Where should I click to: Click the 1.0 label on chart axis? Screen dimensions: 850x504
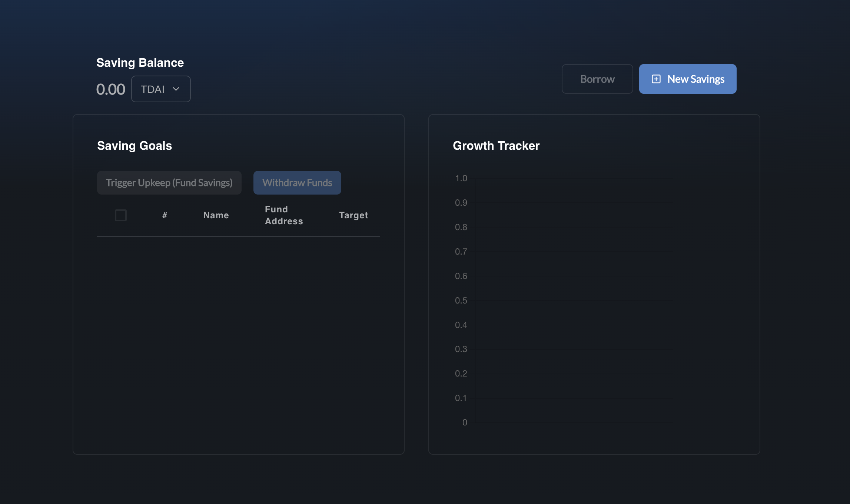pyautogui.click(x=461, y=178)
